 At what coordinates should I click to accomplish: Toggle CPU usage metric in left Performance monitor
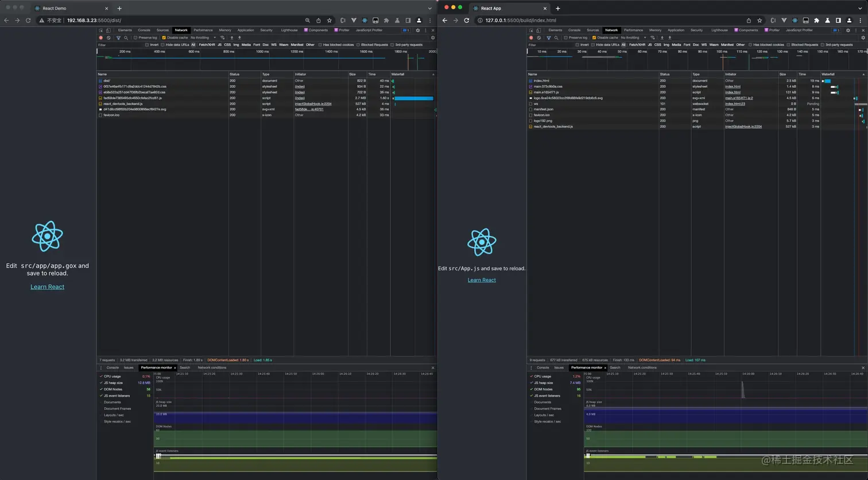(x=101, y=377)
